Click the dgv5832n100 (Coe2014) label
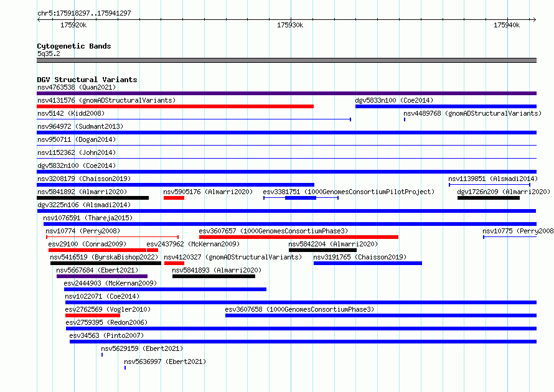 (x=77, y=166)
